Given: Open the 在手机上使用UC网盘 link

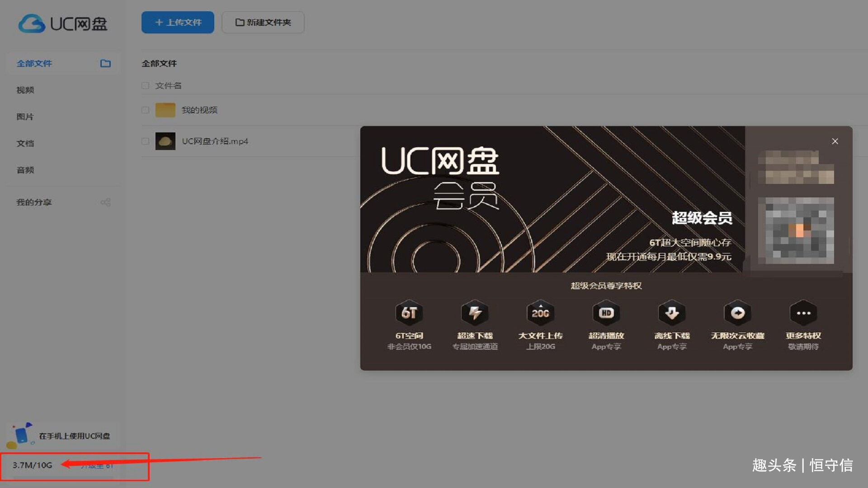Looking at the screenshot, I should pyautogui.click(x=75, y=436).
